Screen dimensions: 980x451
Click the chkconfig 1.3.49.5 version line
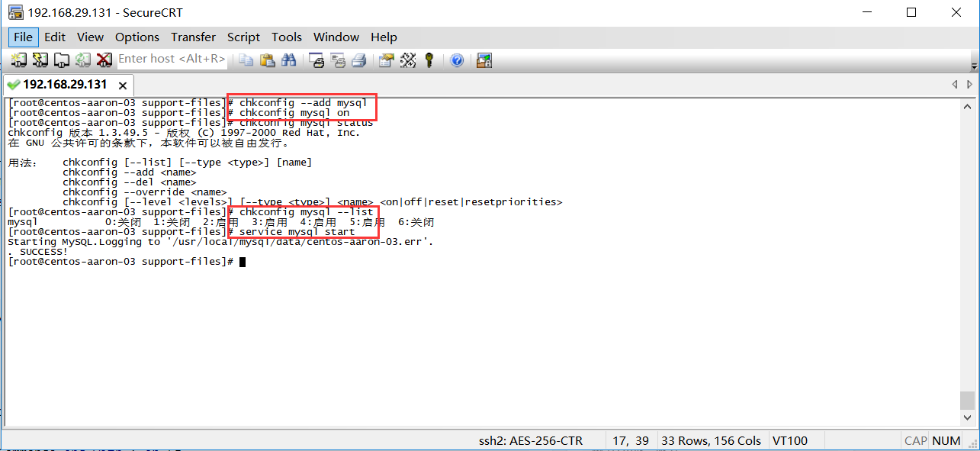pos(184,133)
